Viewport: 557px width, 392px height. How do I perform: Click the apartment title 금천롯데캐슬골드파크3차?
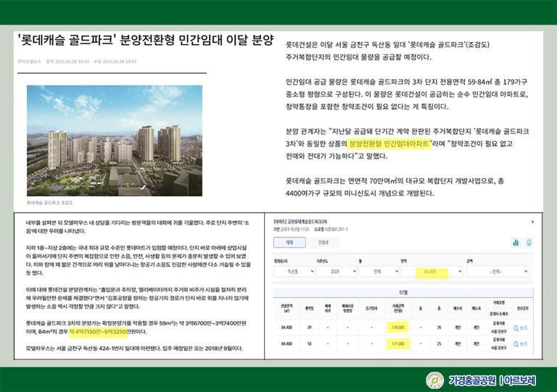click(300, 222)
